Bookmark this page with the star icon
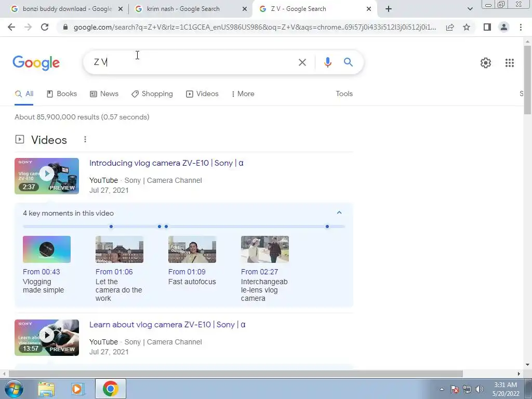532x399 pixels. (x=467, y=27)
